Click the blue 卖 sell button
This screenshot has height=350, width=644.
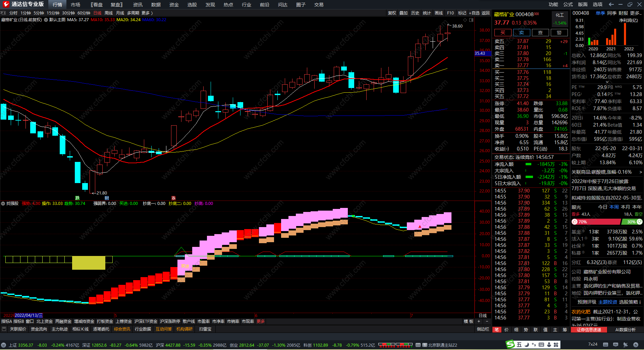point(522,33)
